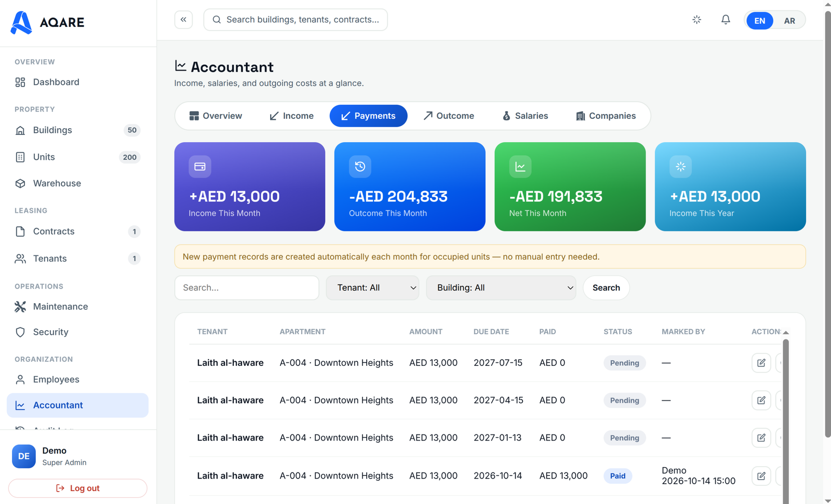Click the Log out button
831x504 pixels.
pyautogui.click(x=77, y=488)
